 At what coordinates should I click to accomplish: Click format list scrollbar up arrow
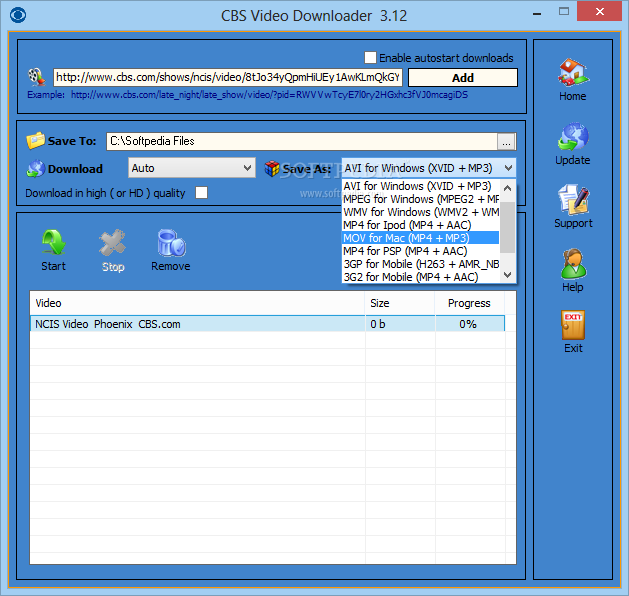(x=507, y=187)
